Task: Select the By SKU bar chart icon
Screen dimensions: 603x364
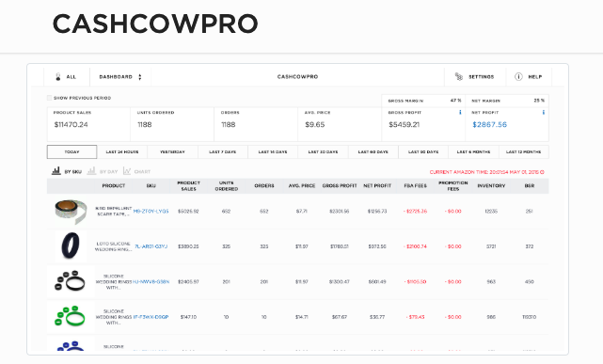Action: (x=56, y=170)
